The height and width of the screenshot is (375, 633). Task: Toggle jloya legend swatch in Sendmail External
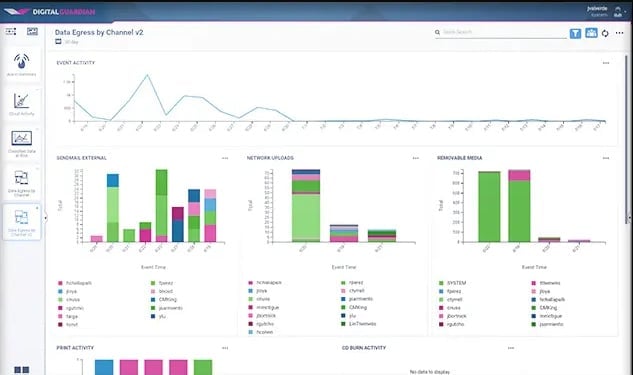coord(61,291)
